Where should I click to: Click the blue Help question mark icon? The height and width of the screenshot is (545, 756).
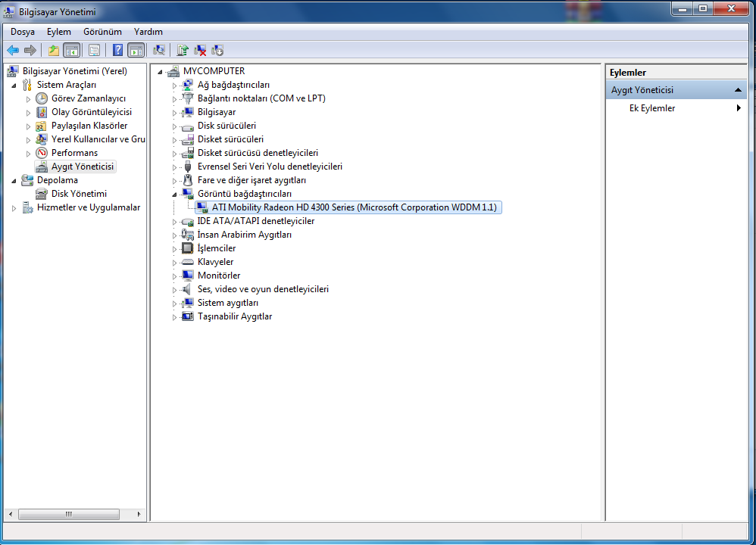click(x=117, y=50)
